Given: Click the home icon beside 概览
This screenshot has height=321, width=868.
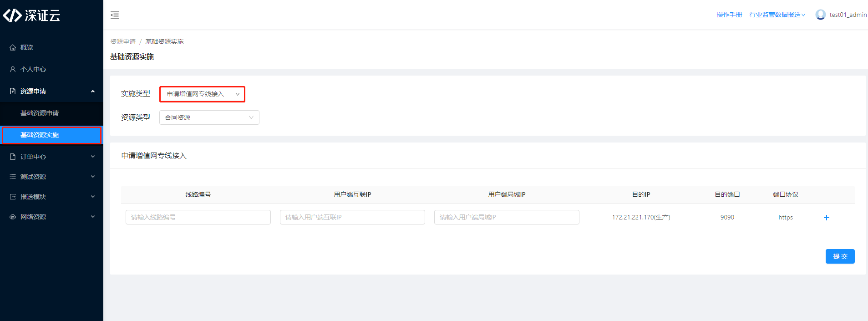Looking at the screenshot, I should tap(13, 47).
